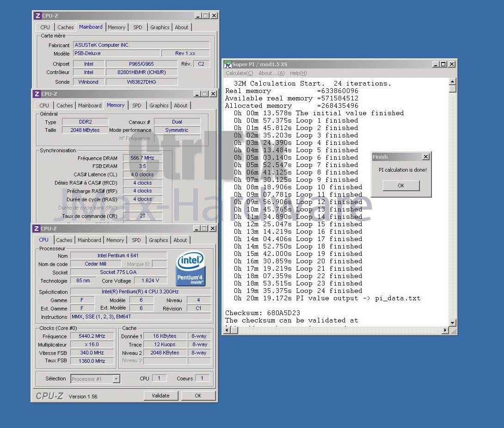Close the Finish dialog with X

click(x=425, y=156)
